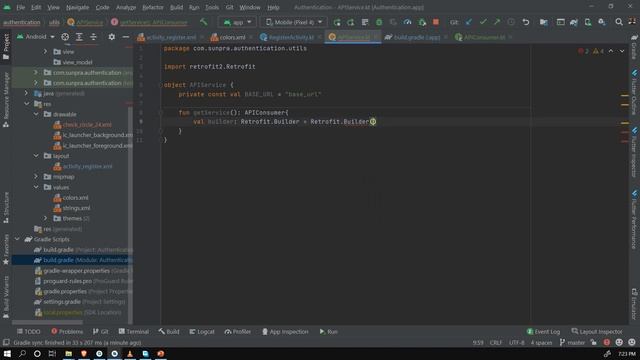Collapse the Gradle Scripts node
The height and width of the screenshot is (360, 640).
coord(17,239)
